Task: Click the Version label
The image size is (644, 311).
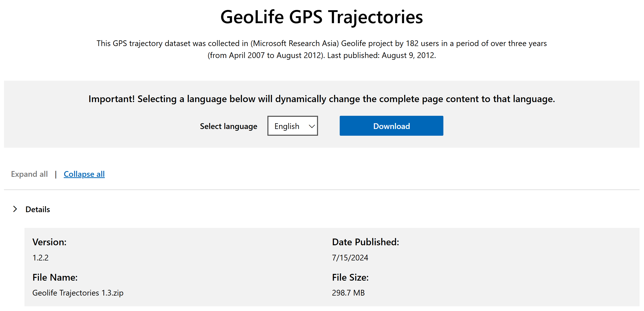Action: [x=50, y=242]
